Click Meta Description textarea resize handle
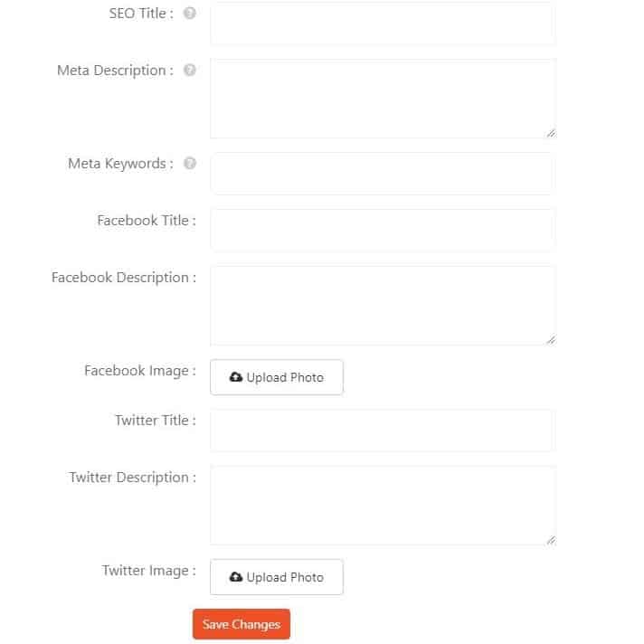Image resolution: width=644 pixels, height=644 pixels. point(551,133)
